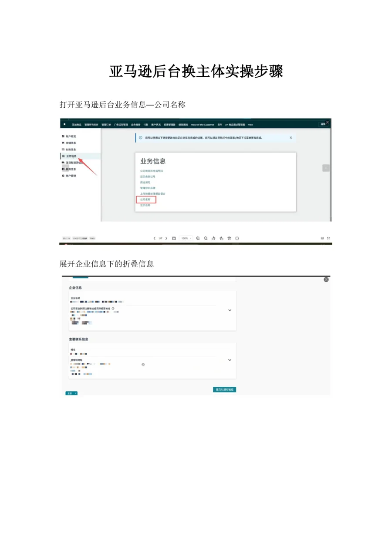
Task: Open the 上传数据处理报告语言 link
Action: [153, 194]
